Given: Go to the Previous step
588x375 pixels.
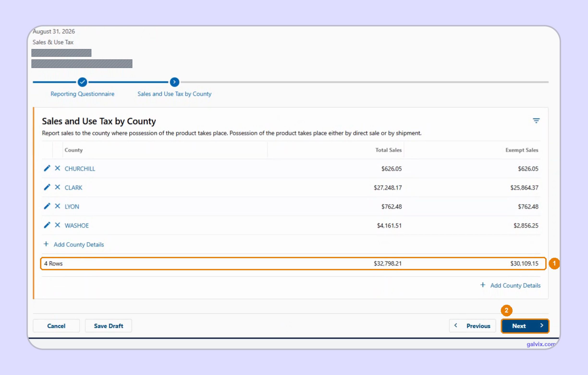Looking at the screenshot, I should (x=472, y=326).
